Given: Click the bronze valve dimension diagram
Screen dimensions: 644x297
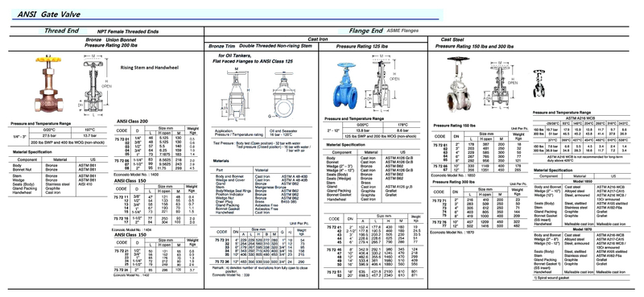Looking at the screenshot, I should point(95,85).
